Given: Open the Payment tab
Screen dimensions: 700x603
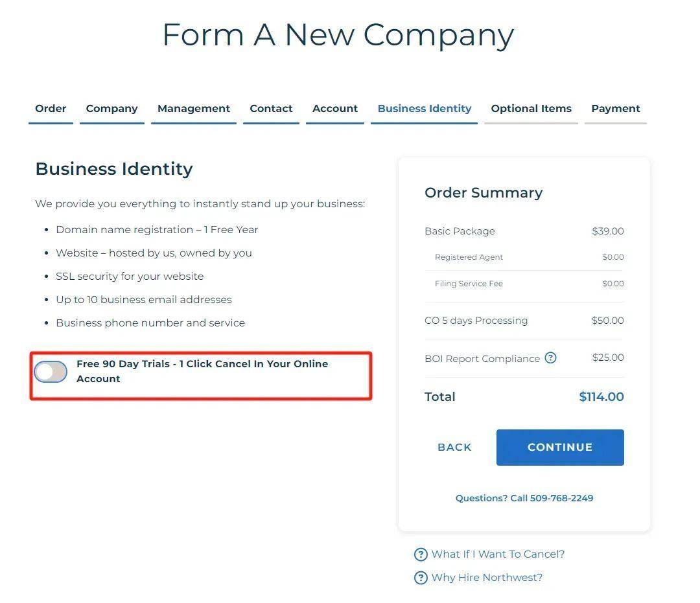Looking at the screenshot, I should pos(616,108).
